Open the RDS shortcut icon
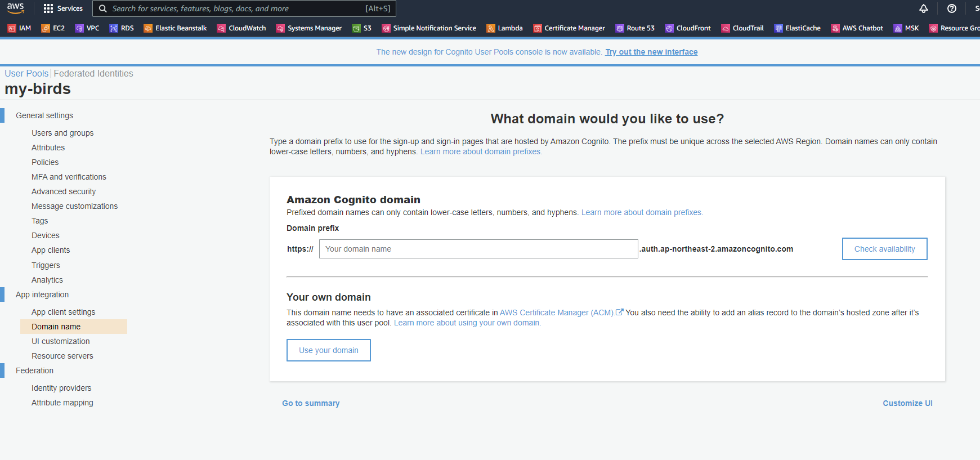Image resolution: width=980 pixels, height=460 pixels. click(x=114, y=28)
